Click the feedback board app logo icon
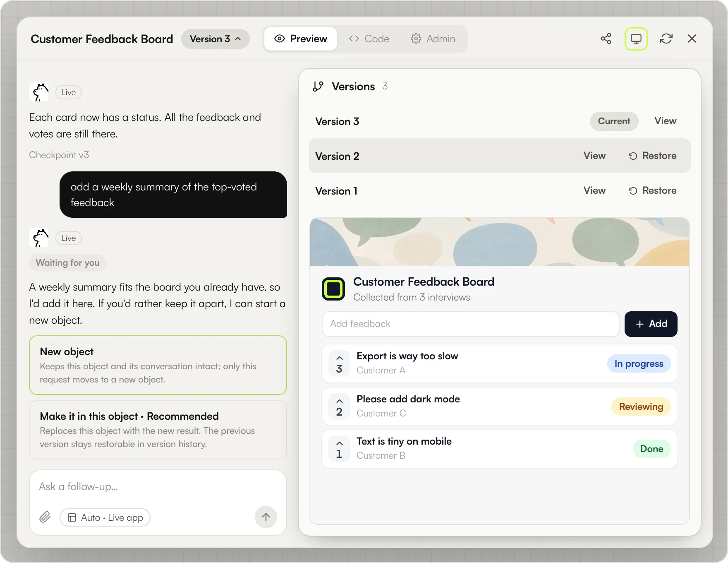 [x=333, y=289]
